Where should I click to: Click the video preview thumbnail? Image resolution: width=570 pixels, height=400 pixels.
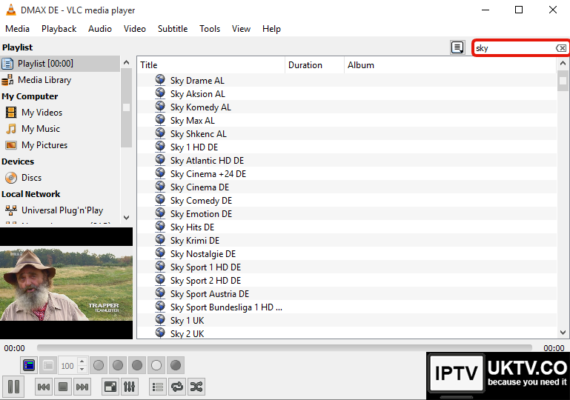(x=66, y=284)
